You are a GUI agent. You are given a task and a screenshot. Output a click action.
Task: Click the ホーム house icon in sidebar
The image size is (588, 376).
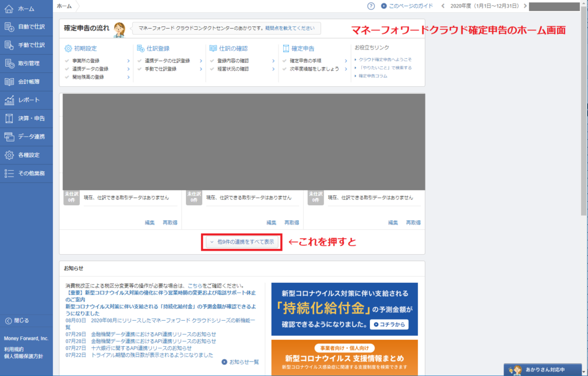(x=9, y=9)
